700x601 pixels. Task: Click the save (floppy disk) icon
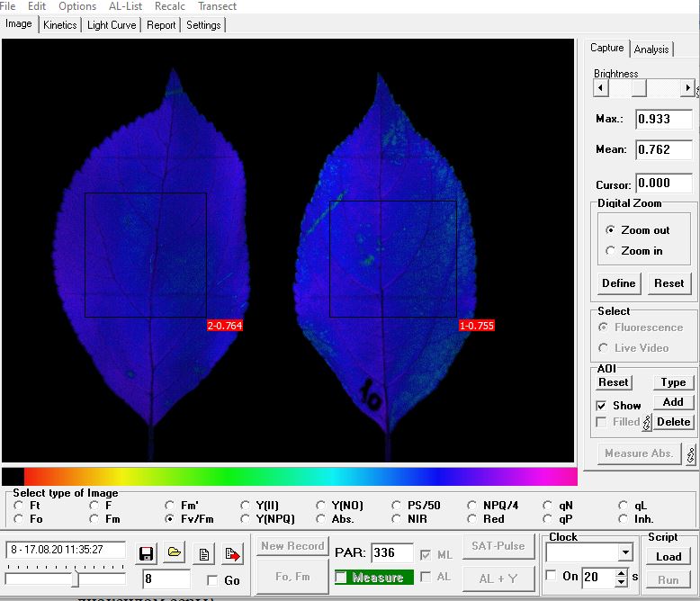click(x=146, y=553)
